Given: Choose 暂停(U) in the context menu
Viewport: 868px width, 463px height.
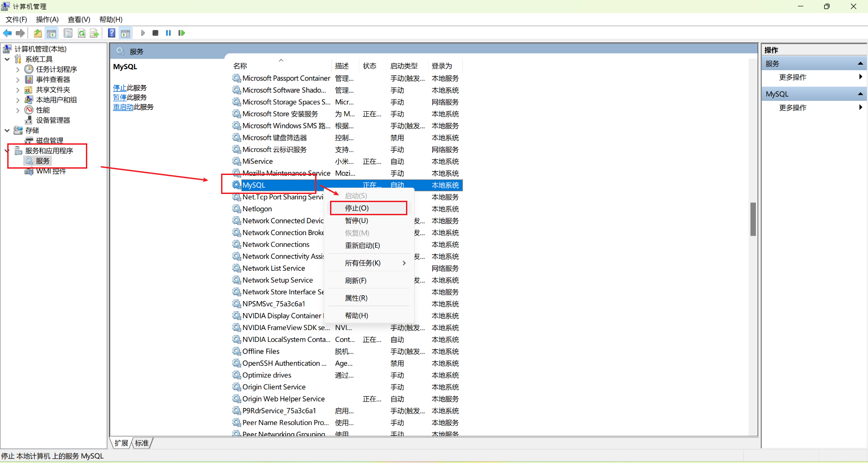Looking at the screenshot, I should click(x=368, y=221).
